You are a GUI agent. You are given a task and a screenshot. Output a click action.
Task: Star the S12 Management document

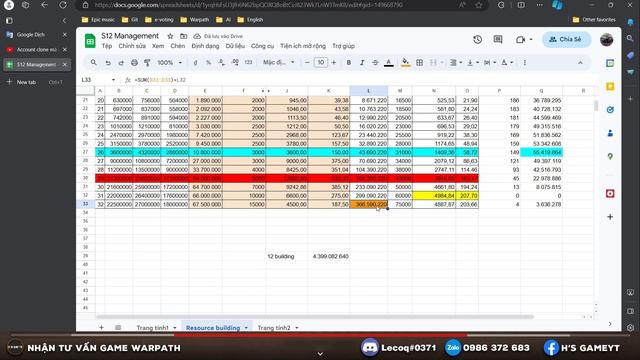point(171,36)
